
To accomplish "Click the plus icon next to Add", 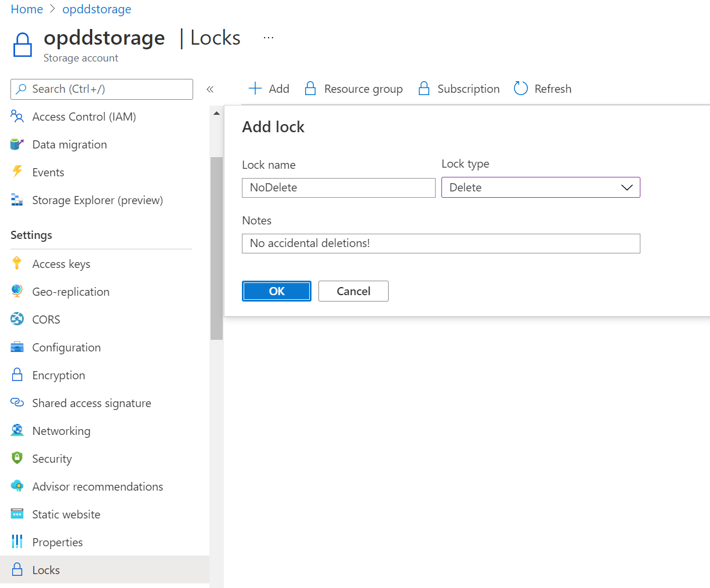I will pos(255,89).
